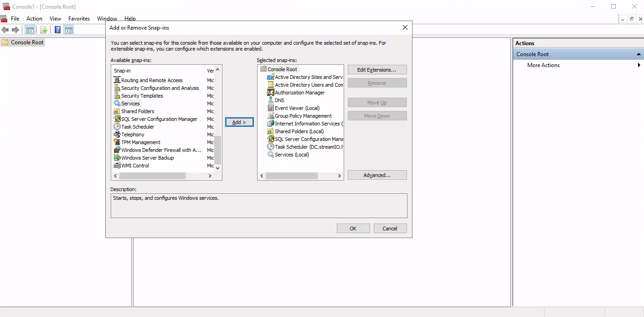
Task: Click the WMI Control snap-in icon
Action: [x=117, y=166]
